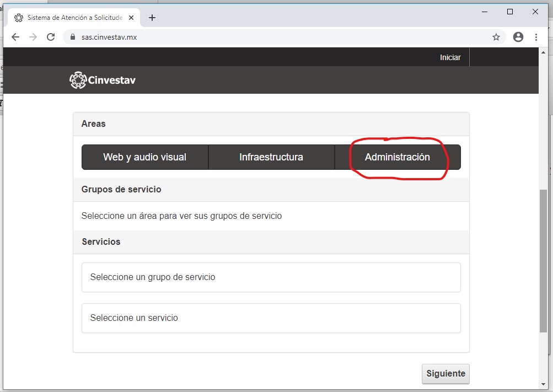This screenshot has width=553, height=392.
Task: Open the Seleccione un grupo de servicio dropdown
Action: (271, 277)
